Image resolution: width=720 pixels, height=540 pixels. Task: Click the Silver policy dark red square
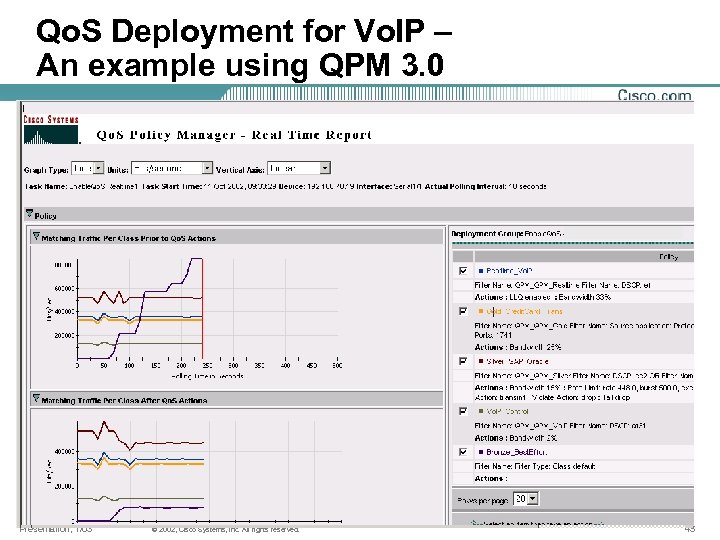(x=481, y=361)
